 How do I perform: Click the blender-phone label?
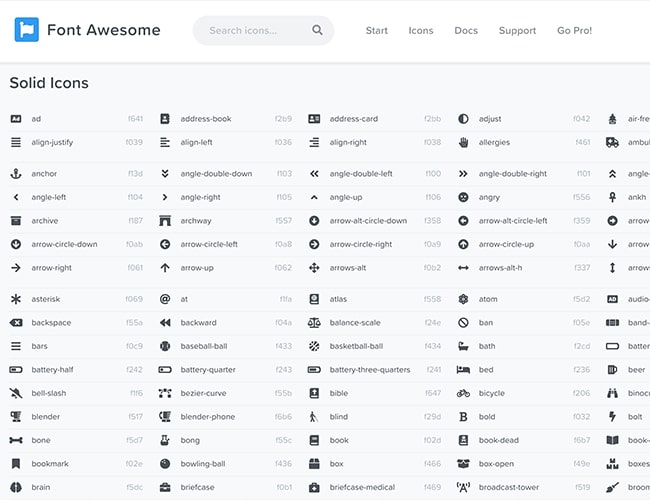208,417
